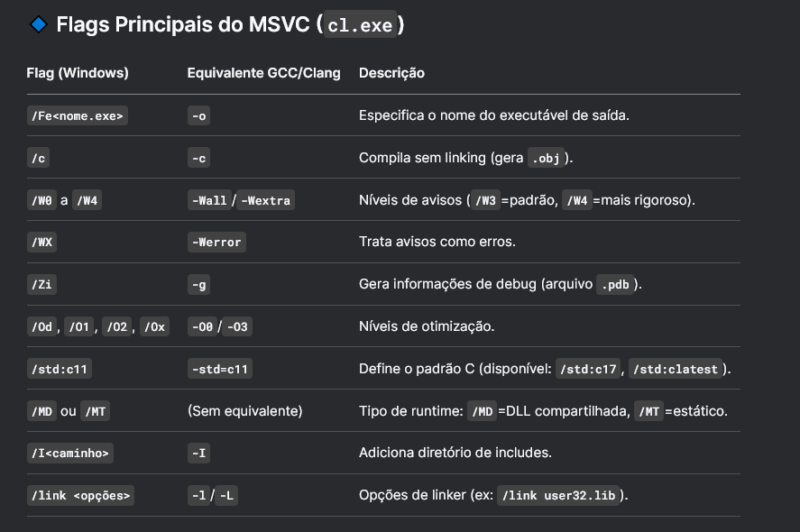Click the /std:c11 flag chip
The height and width of the screenshot is (532, 800).
[x=60, y=369]
